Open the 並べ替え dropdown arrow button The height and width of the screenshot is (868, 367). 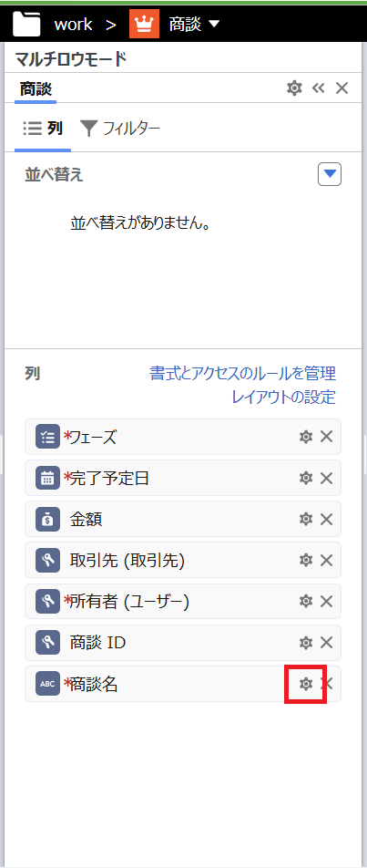click(330, 174)
